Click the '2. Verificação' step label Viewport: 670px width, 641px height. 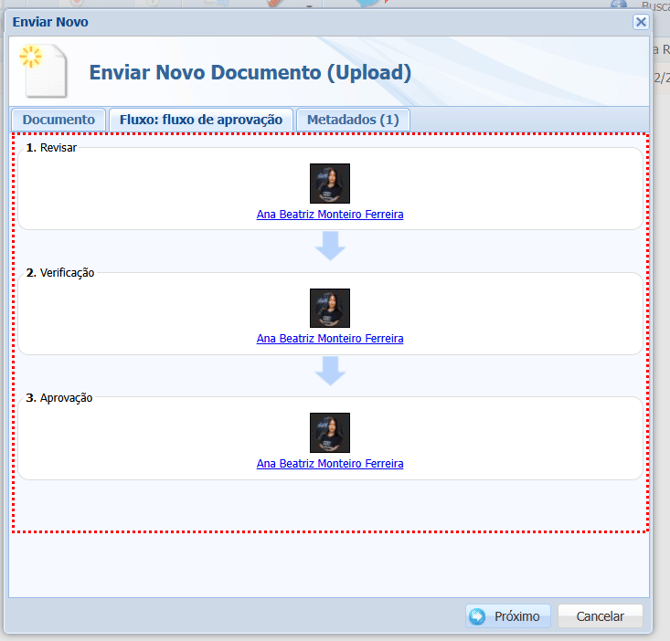click(x=60, y=273)
